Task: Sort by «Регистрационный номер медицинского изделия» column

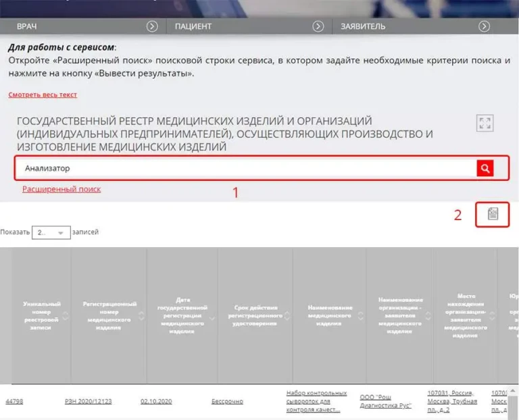Action: coord(142,316)
